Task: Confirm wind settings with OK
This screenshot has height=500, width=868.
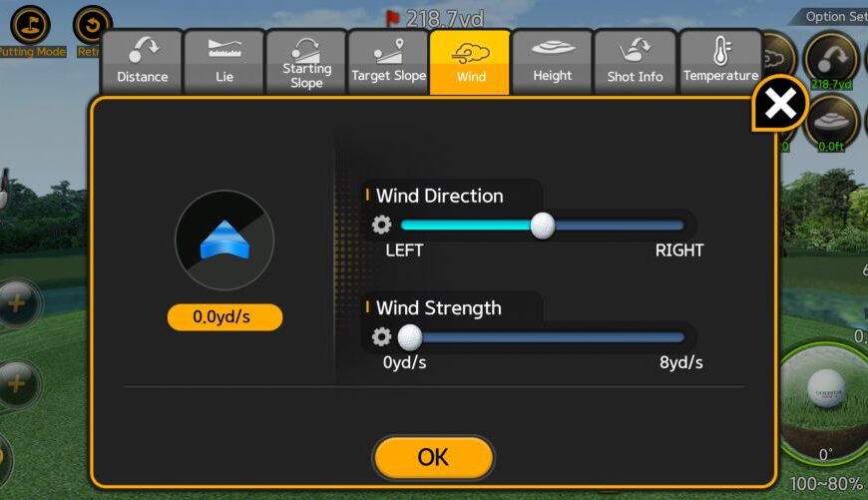Action: [x=433, y=457]
